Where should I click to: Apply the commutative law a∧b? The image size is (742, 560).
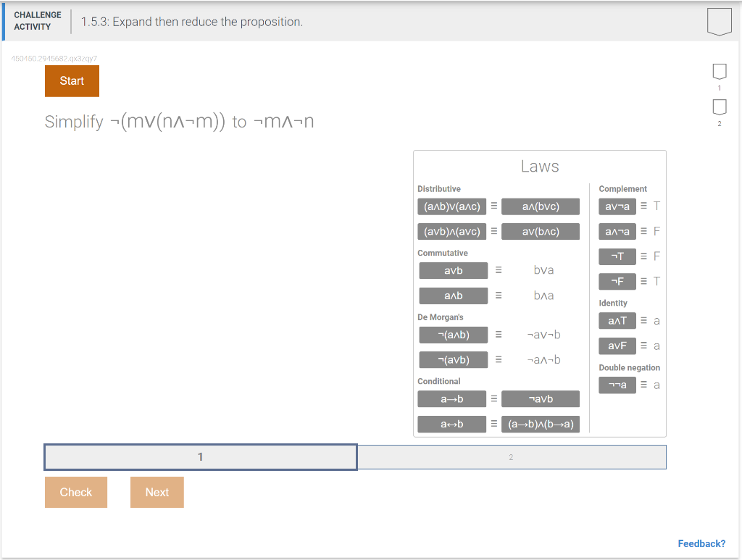pos(453,296)
